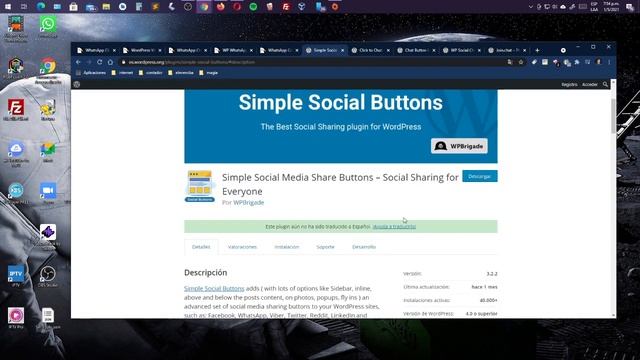Open OBS Studio desktop shortcut
The image size is (640, 360).
click(48, 276)
